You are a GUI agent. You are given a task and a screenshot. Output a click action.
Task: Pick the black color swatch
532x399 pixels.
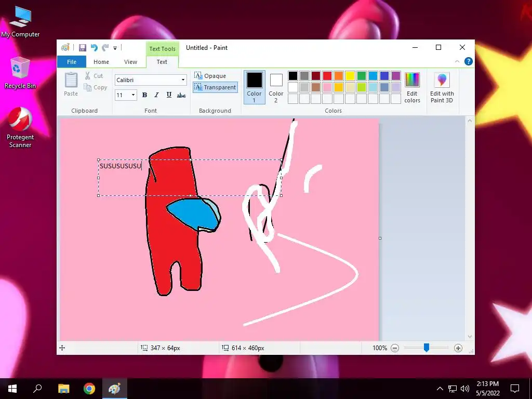tap(293, 76)
